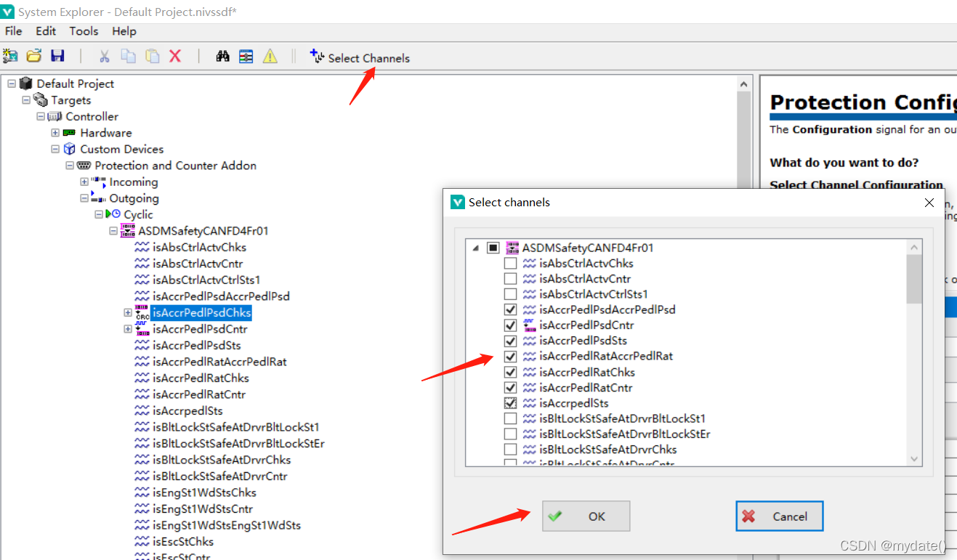Click the ASDMSafetyCANFD4Fr01 frame icon in tree

[128, 231]
